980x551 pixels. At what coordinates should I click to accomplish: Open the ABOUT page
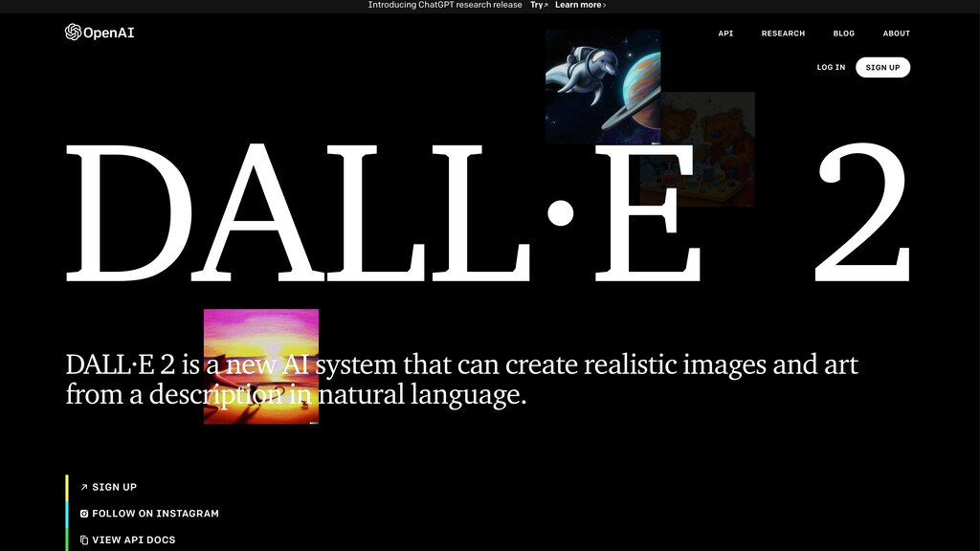897,33
